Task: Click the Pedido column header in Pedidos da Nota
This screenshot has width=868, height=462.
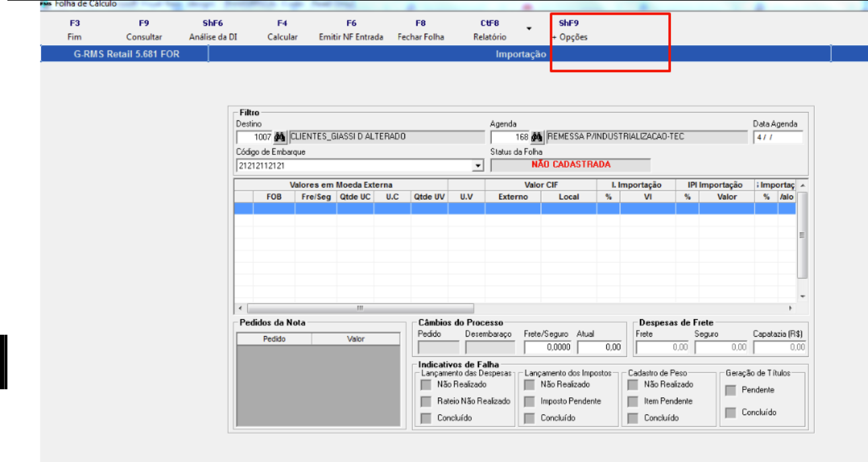Action: 275,339
